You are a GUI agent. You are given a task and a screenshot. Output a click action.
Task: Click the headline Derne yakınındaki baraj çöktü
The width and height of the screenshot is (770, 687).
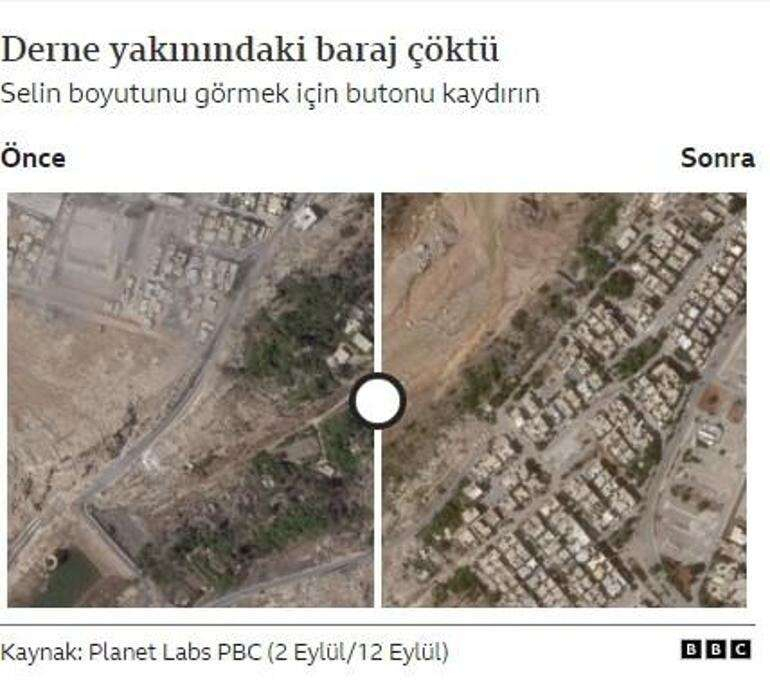point(250,51)
